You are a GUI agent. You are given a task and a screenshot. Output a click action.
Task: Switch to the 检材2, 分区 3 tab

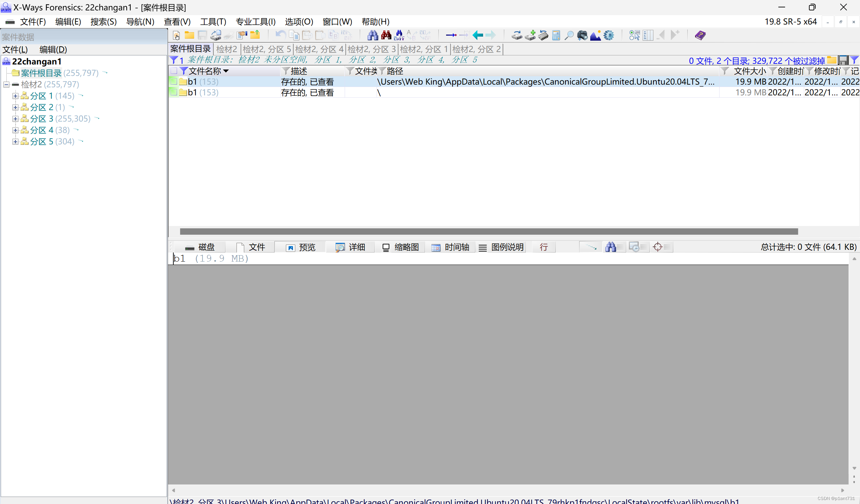371,49
